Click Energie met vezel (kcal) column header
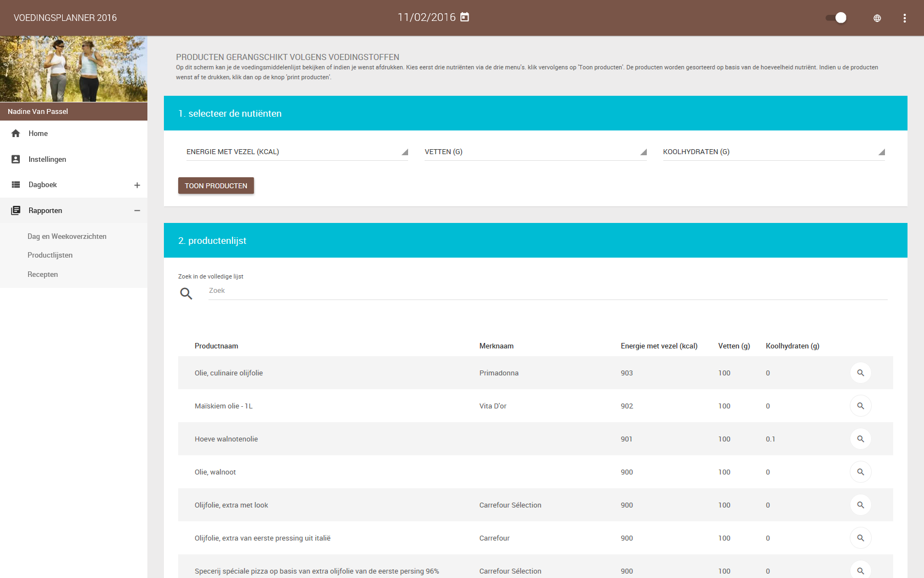Screen dimensions: 924x578 click(659, 346)
